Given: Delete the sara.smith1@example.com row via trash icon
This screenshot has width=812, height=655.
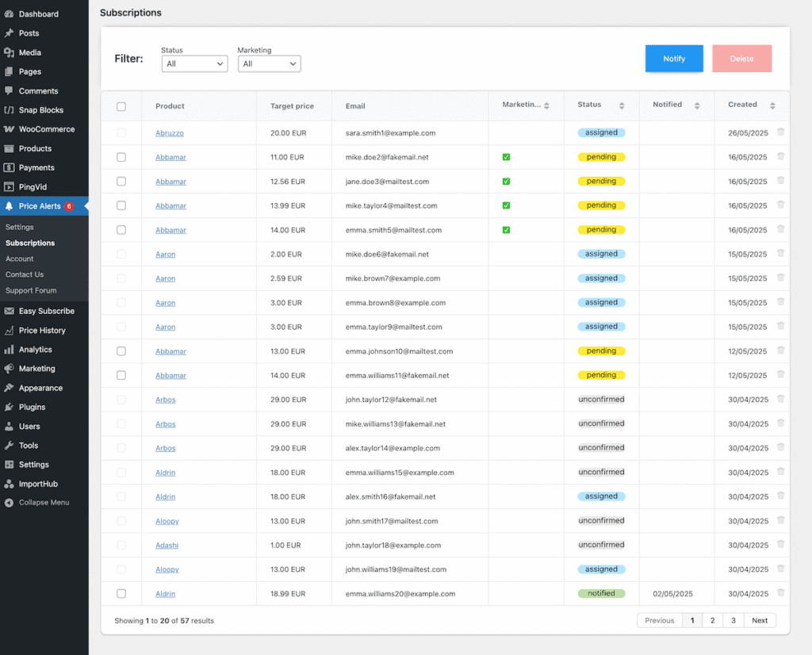Looking at the screenshot, I should click(x=780, y=132).
